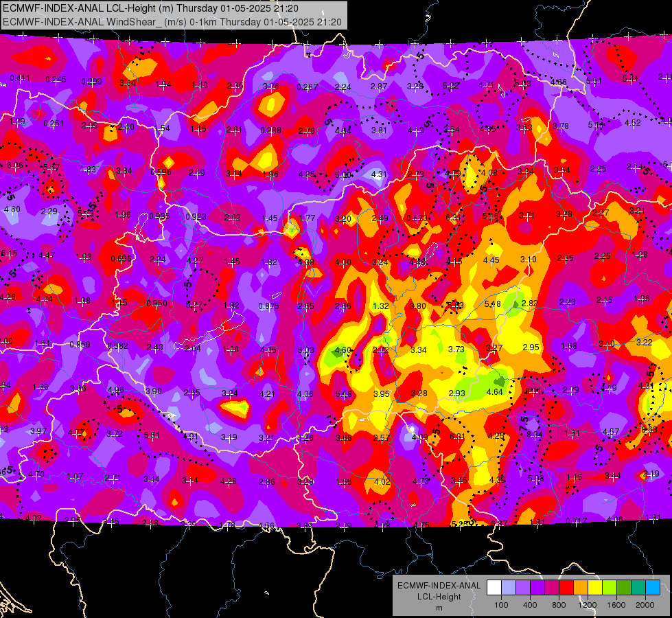The width and height of the screenshot is (672, 618).
Task: Click the 0.245 wind shear value
Action: tap(56, 80)
